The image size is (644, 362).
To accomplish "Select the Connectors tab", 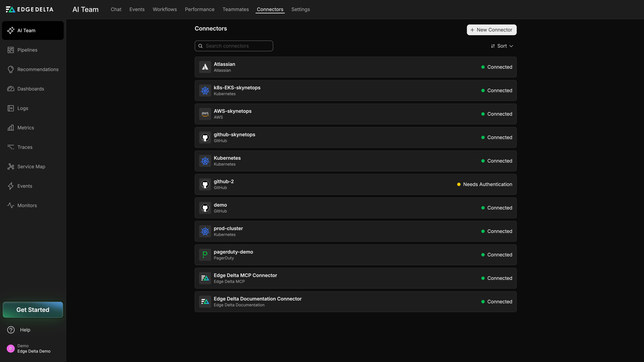I will [270, 9].
